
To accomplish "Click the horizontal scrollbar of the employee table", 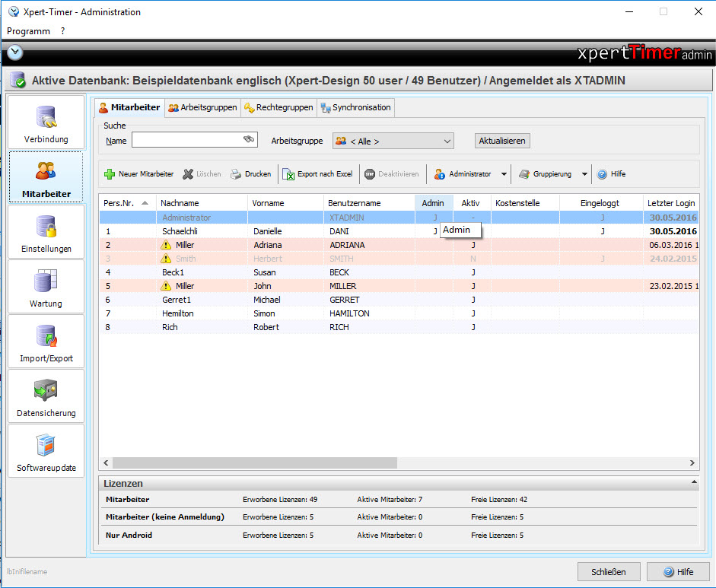I will 255,462.
